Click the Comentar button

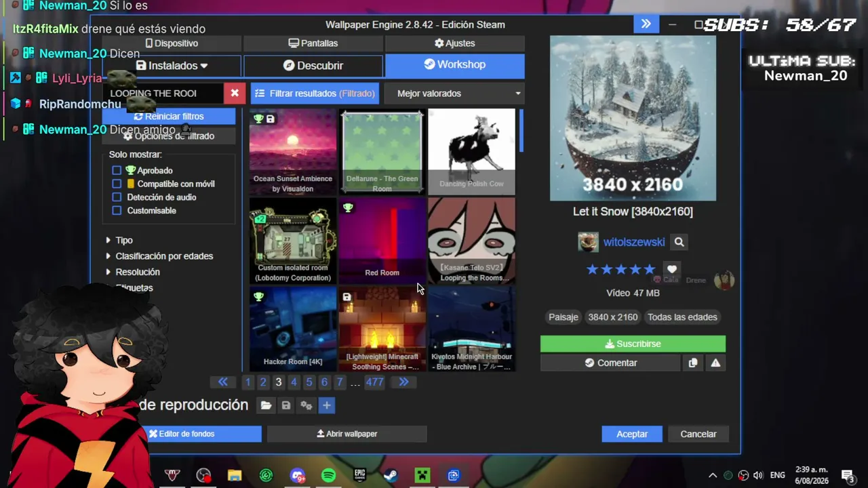click(610, 363)
